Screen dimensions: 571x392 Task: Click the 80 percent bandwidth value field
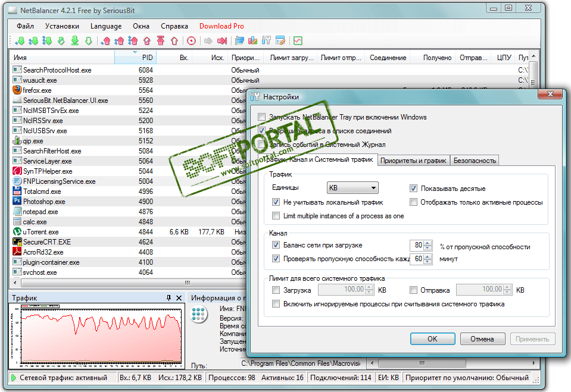tap(417, 245)
